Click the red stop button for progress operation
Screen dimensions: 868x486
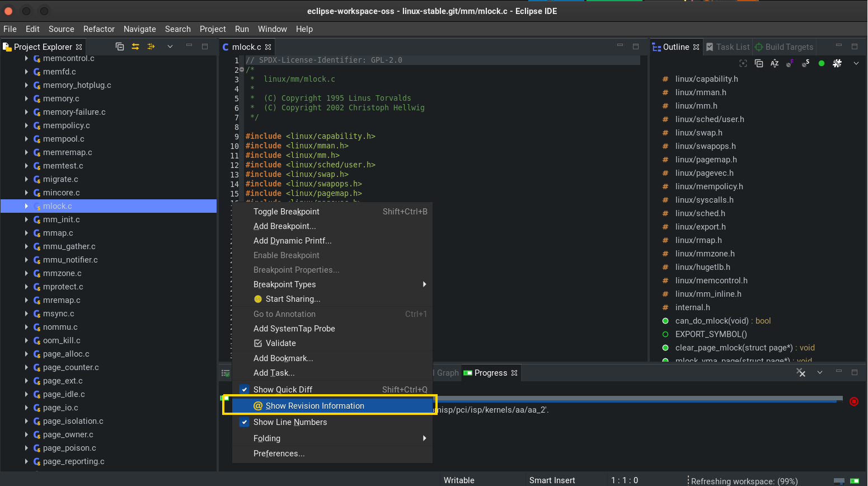(853, 401)
